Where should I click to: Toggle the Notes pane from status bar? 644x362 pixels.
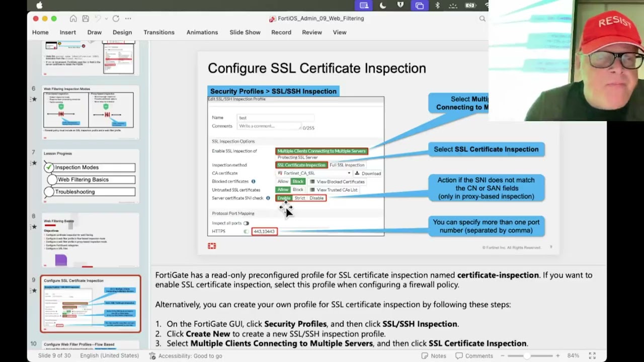click(434, 356)
